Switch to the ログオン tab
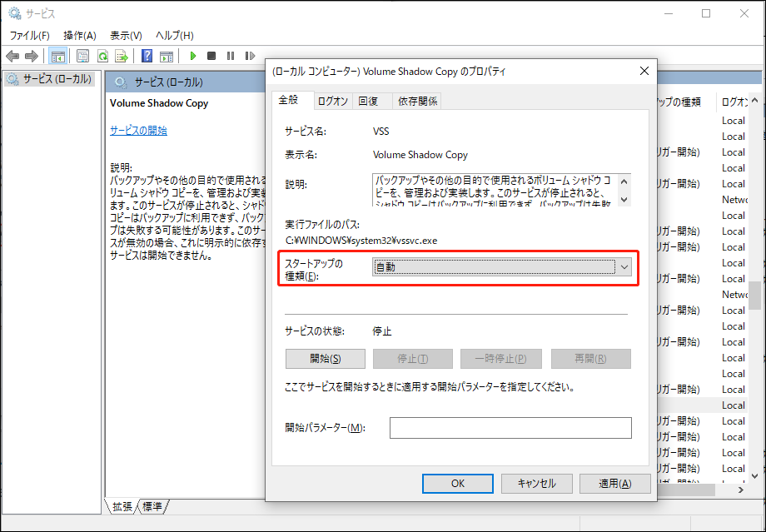Screen dimensions: 766x532 click(332, 101)
